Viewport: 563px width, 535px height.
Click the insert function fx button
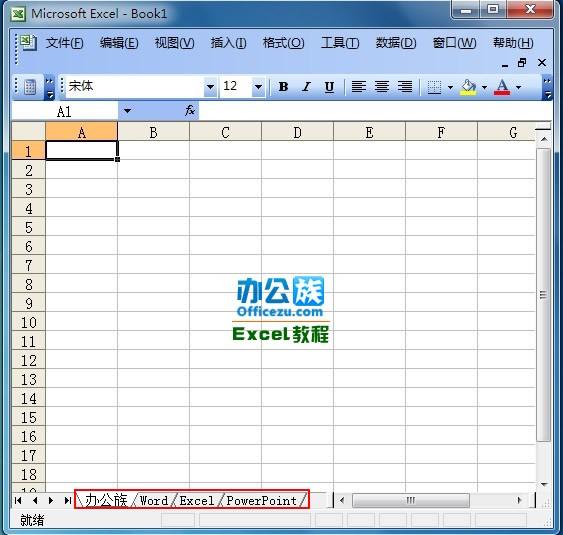(x=190, y=111)
